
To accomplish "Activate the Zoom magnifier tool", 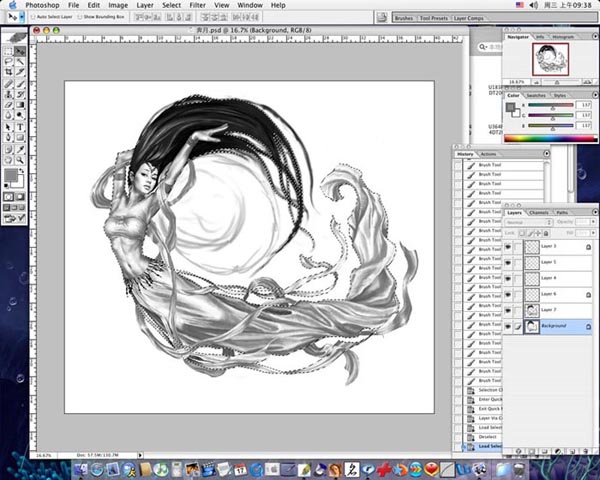I will (x=20, y=158).
